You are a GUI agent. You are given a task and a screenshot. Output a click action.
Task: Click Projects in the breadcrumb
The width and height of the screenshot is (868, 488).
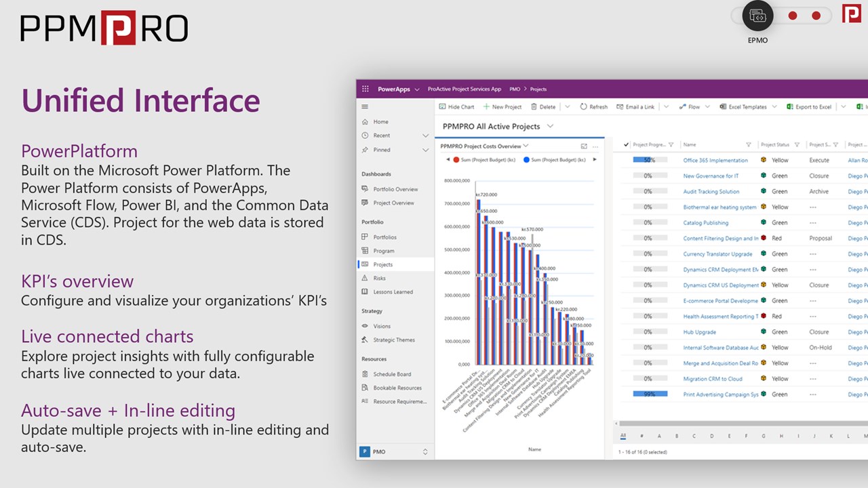click(538, 89)
